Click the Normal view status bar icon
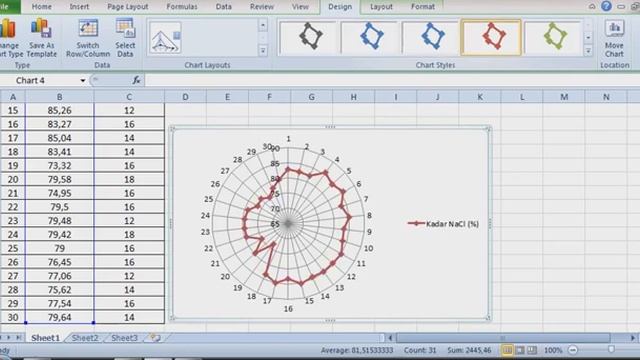The height and width of the screenshot is (360, 640). coord(507,350)
